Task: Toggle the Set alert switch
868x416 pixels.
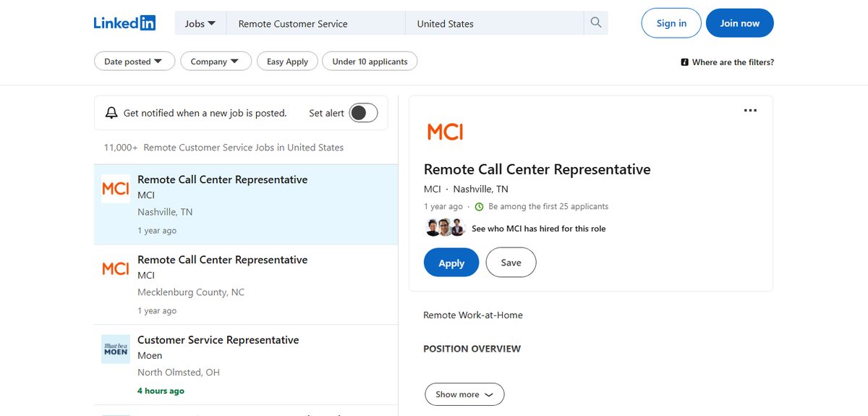Action: [x=363, y=113]
